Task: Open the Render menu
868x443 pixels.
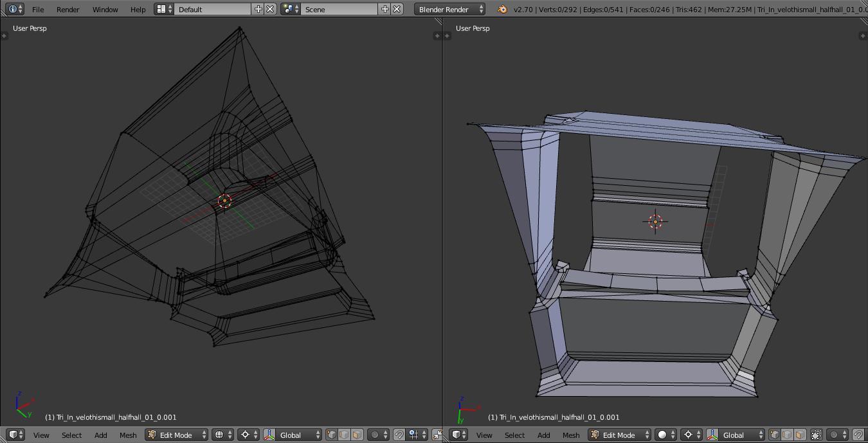Action: tap(68, 10)
